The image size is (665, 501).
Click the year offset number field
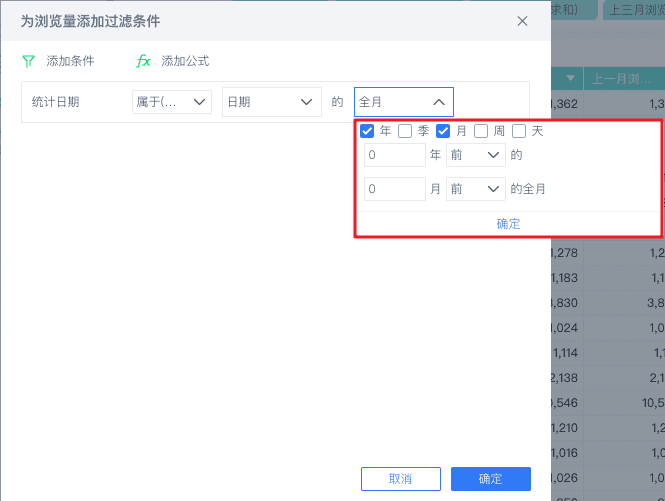[x=395, y=155]
